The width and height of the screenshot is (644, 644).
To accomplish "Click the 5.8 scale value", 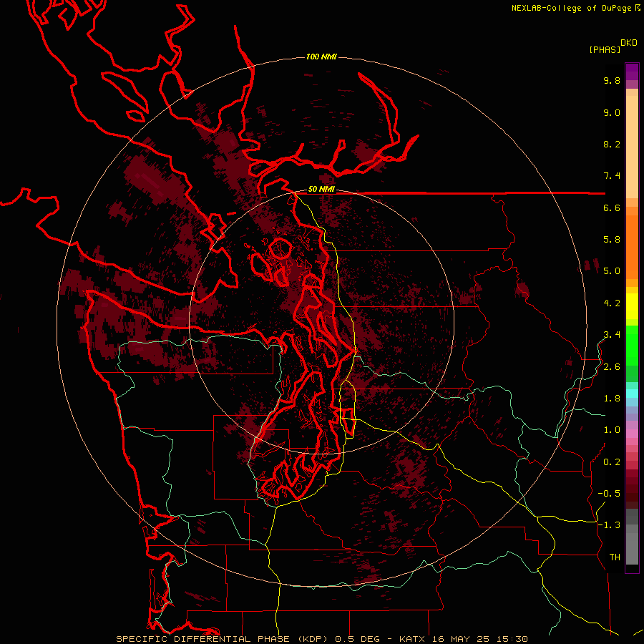I will [612, 240].
